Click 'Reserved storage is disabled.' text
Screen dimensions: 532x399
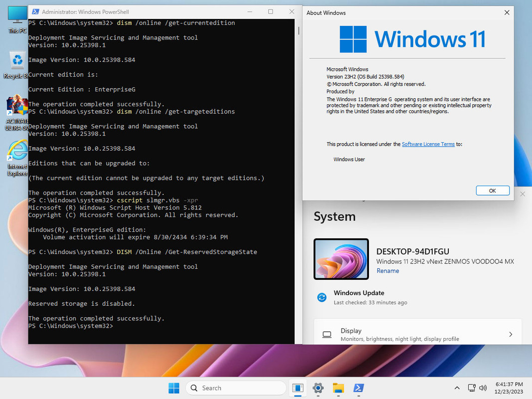81,304
